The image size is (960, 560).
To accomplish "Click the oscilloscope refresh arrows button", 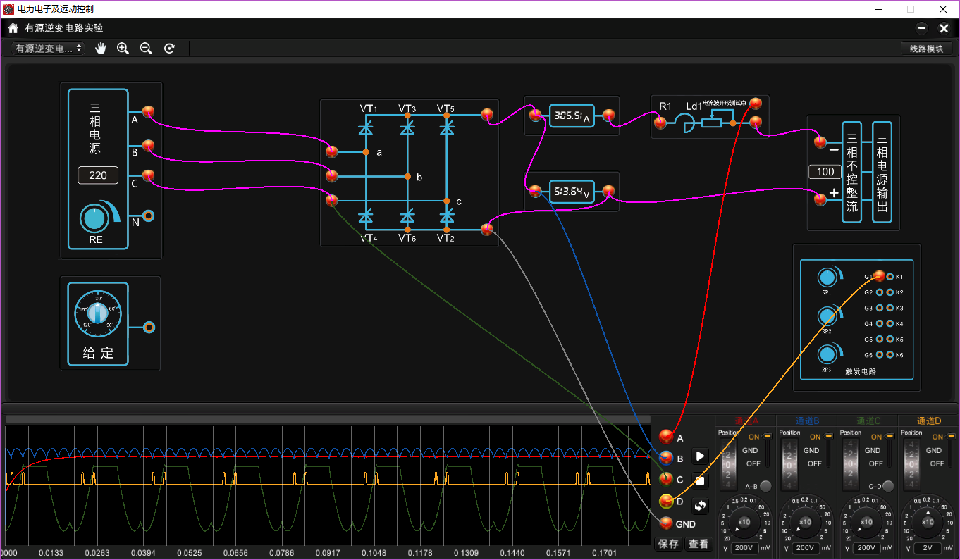I will [700, 506].
